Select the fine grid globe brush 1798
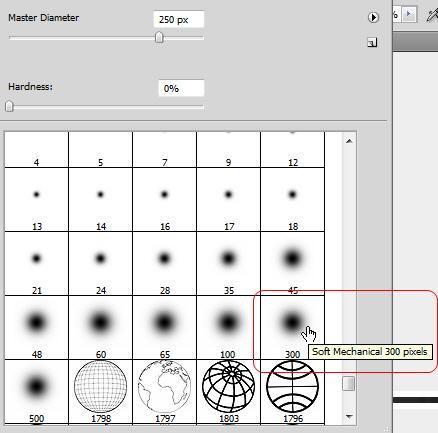 coord(101,392)
